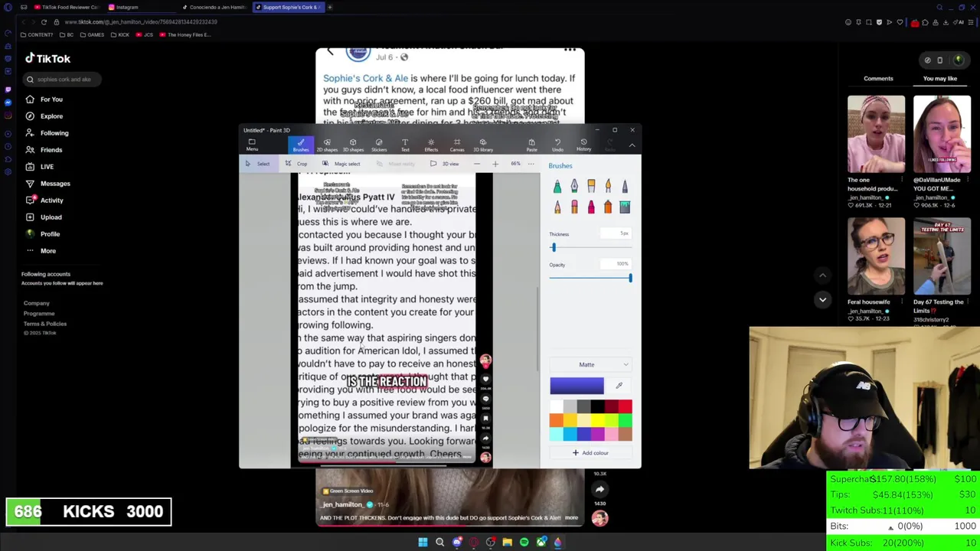Image resolution: width=980 pixels, height=551 pixels.
Task: Click the current blue colour preview
Action: (577, 386)
